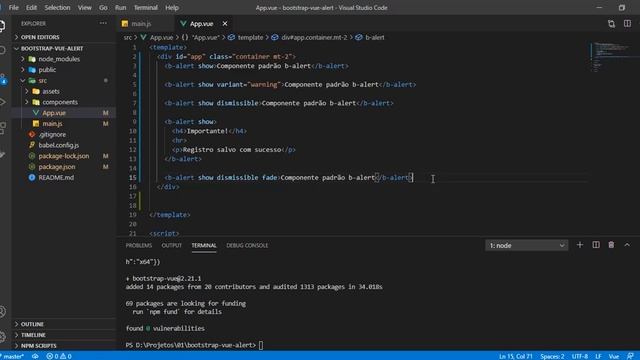Click the components folder icon

coord(36,102)
